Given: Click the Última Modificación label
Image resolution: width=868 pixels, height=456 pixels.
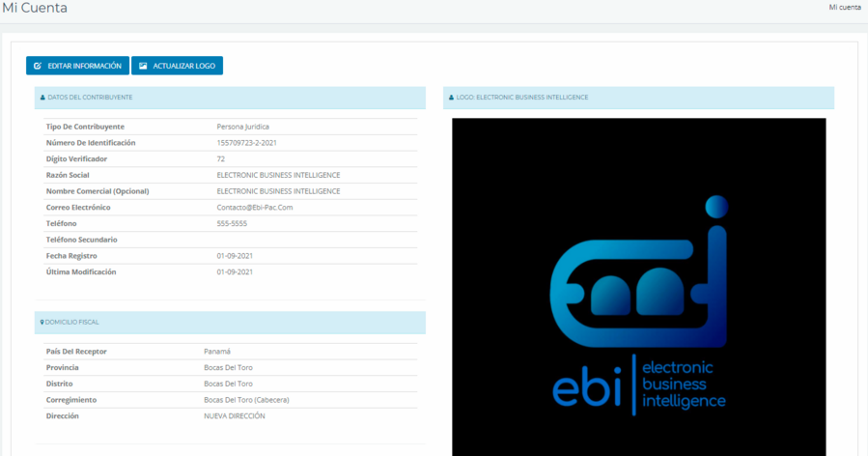Looking at the screenshot, I should coord(81,271).
